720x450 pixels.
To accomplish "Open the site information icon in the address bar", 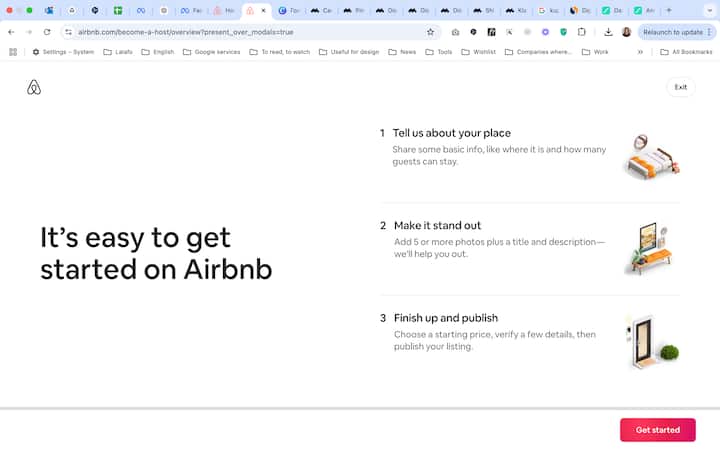I will 68,32.
